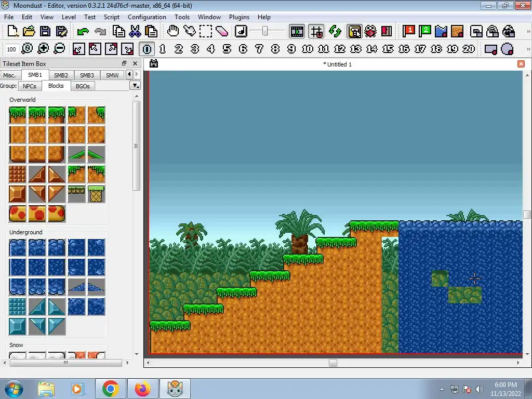Reload file with green arrows icon
Screen dimensions: 532x399
coord(335,31)
